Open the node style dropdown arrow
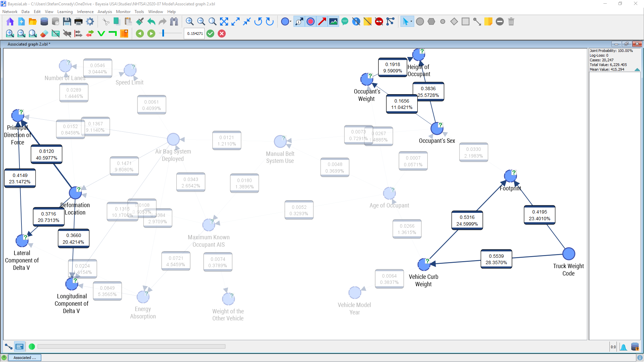 (x=290, y=22)
